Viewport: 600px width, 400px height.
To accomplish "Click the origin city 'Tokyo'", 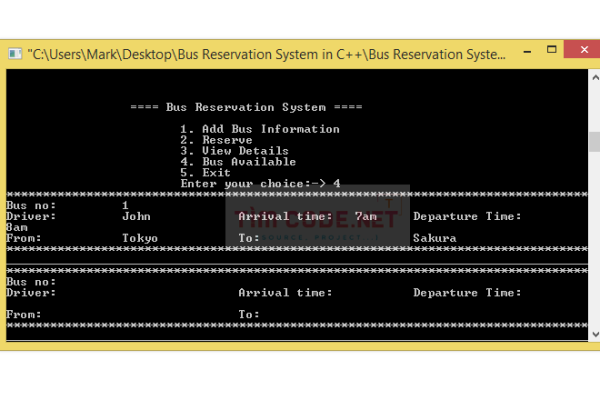I will (x=140, y=238).
